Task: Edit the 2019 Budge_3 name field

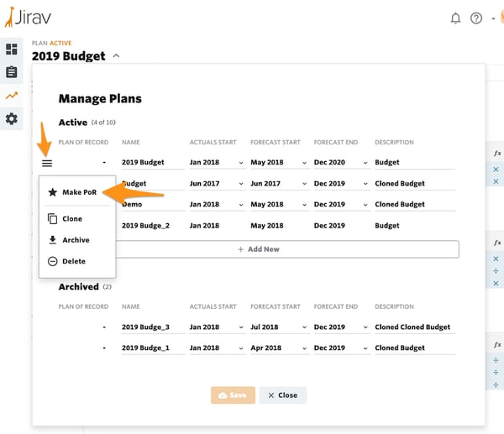Action: point(153,327)
